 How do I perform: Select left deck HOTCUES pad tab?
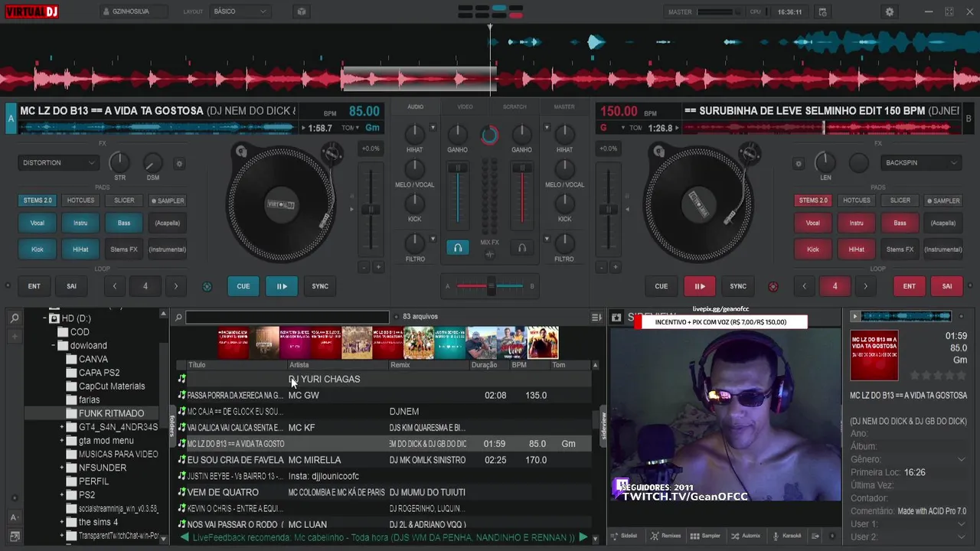tap(80, 201)
